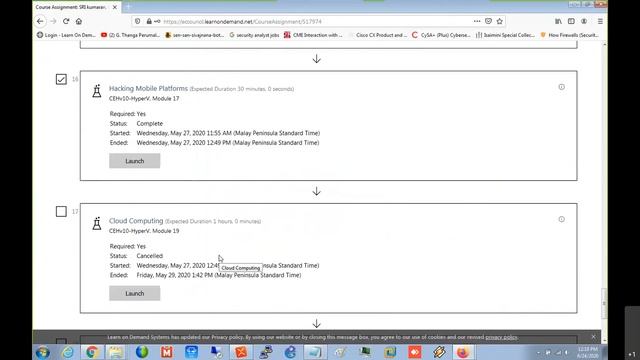Reload the page with the refresh icon
This screenshot has width=640, height=360.
coord(66,21)
